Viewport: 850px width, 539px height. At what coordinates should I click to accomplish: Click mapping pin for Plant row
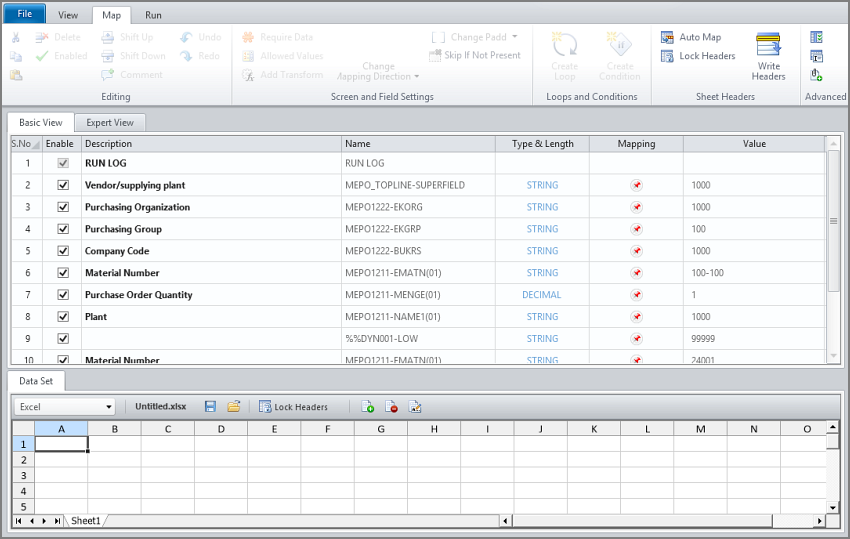pyautogui.click(x=636, y=317)
